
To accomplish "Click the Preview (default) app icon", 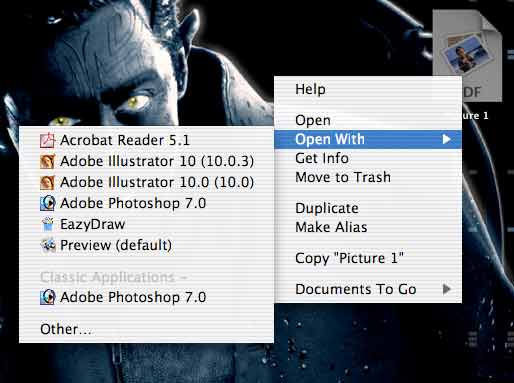I will pos(48,245).
